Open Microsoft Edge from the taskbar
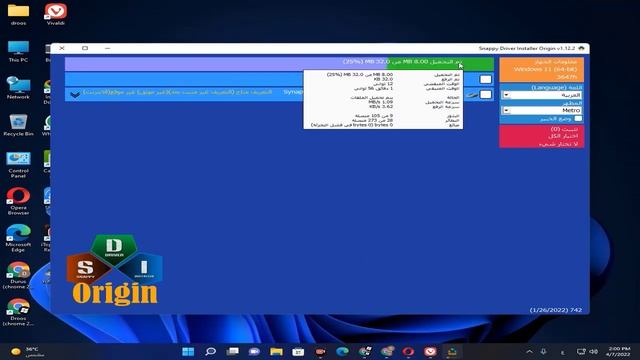Screen dimensions: 640x360 [x=342, y=351]
